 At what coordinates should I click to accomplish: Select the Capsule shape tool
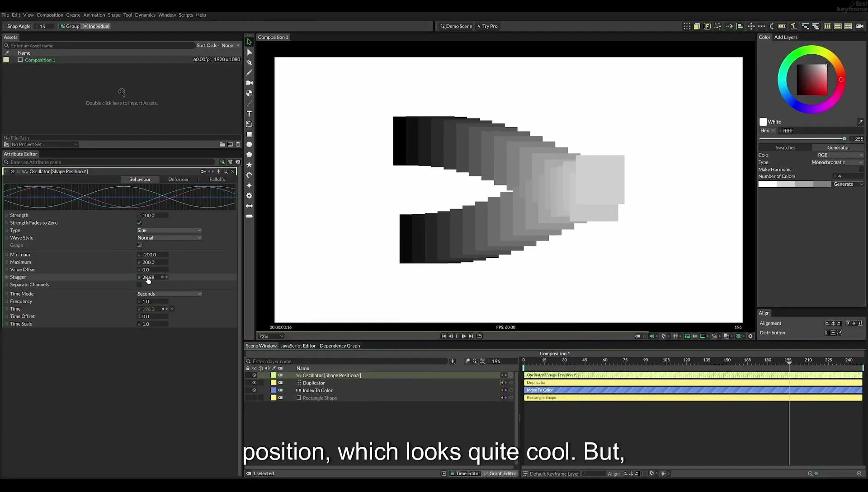click(249, 216)
